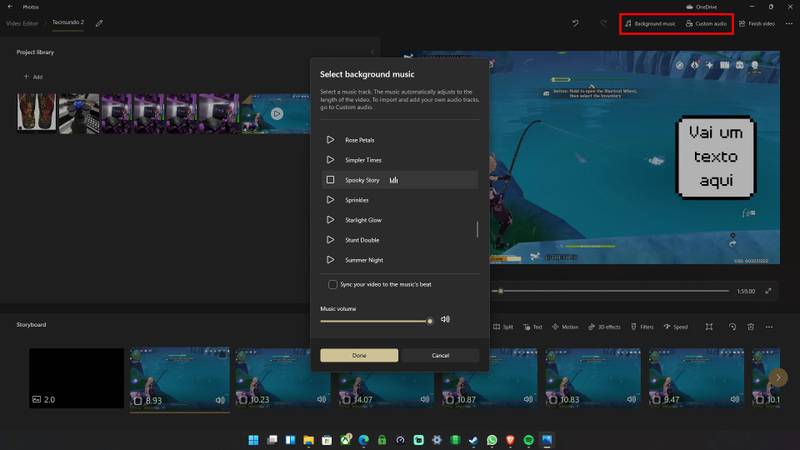Play the Stunt Double track preview
Image resolution: width=800 pixels, height=450 pixels.
(x=330, y=240)
